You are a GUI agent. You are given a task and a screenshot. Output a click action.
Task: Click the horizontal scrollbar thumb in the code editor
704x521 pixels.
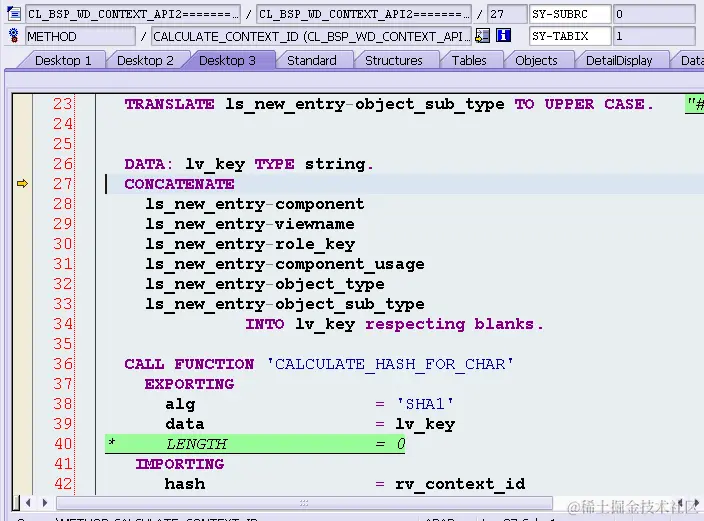tap(304, 503)
